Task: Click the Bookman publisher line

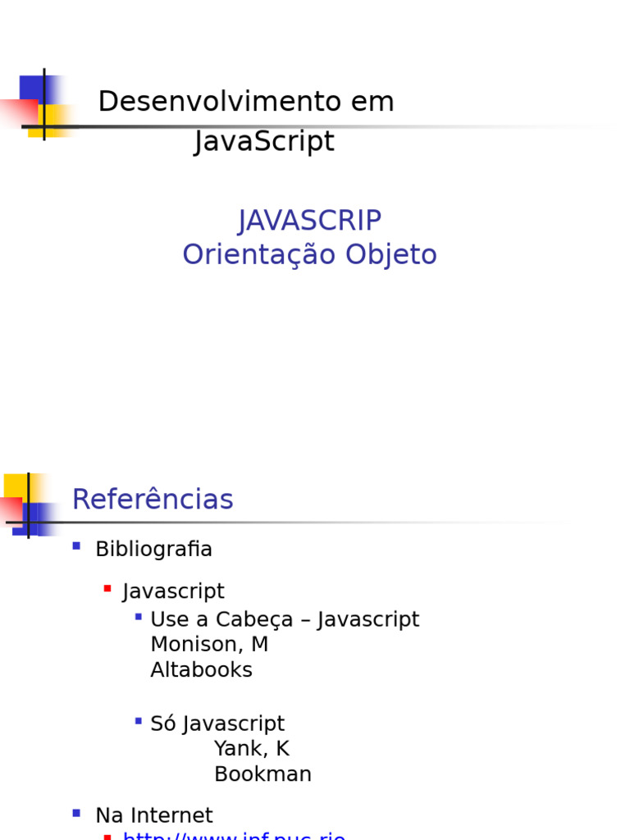Action: point(262,774)
